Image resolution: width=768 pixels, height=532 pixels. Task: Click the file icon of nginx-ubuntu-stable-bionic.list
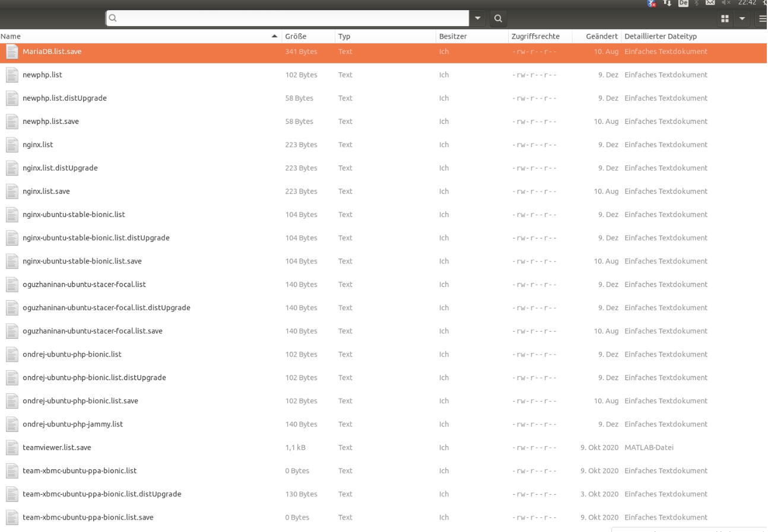pos(12,215)
